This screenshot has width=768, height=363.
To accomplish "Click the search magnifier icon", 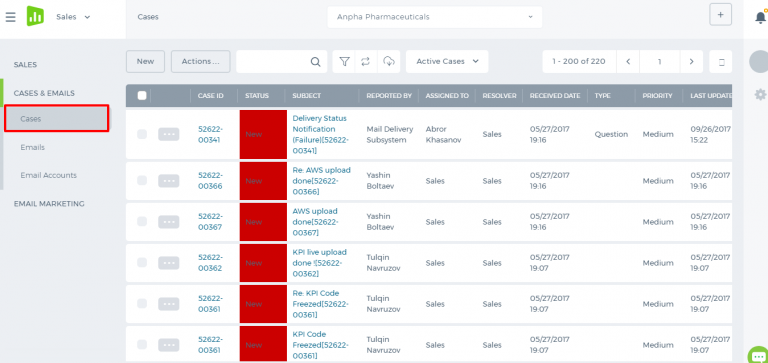I will tap(315, 62).
